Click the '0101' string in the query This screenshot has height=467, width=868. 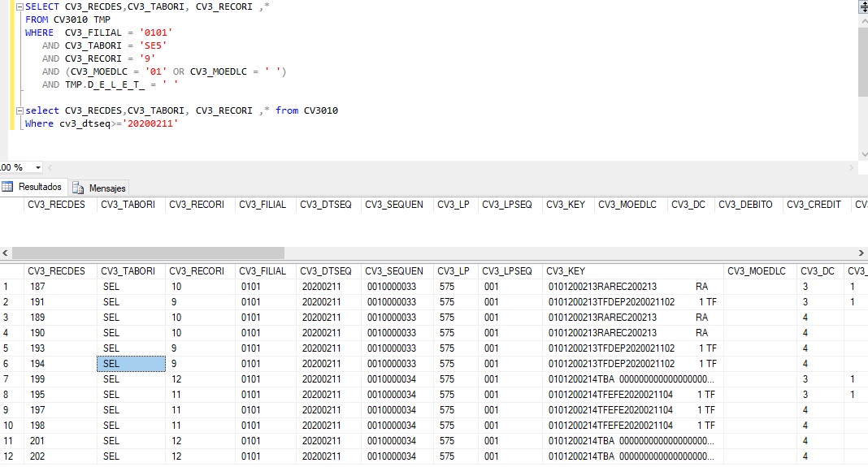[x=155, y=32]
